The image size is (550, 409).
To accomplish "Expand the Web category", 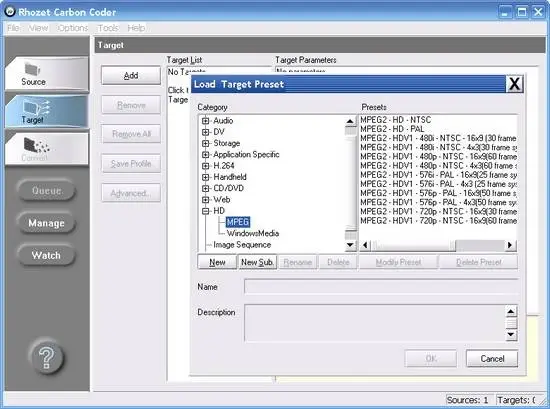I will click(x=206, y=200).
